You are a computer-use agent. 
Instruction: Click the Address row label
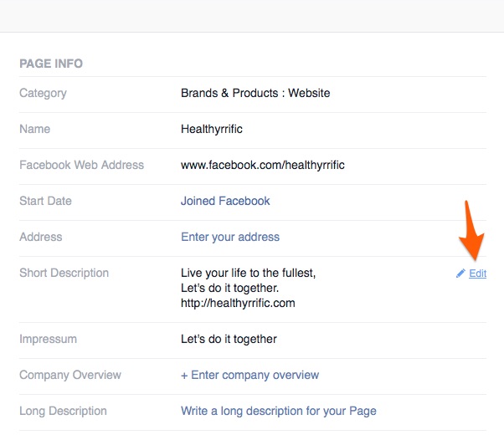(x=41, y=237)
